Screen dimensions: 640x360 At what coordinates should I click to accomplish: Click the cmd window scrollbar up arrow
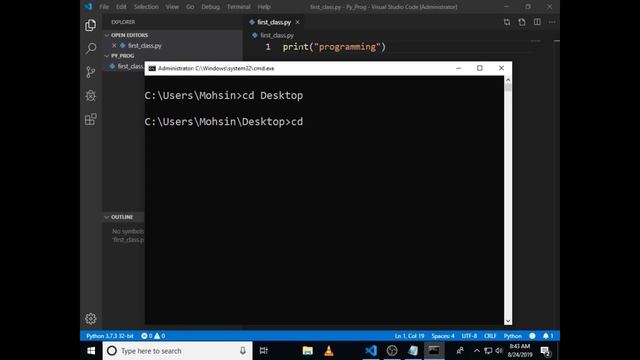tap(508, 80)
